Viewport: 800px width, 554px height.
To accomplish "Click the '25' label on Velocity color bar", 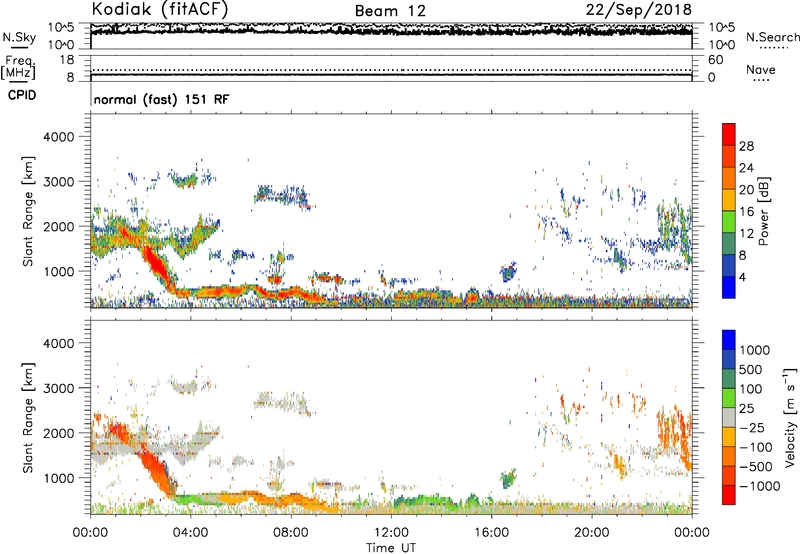I will [746, 408].
